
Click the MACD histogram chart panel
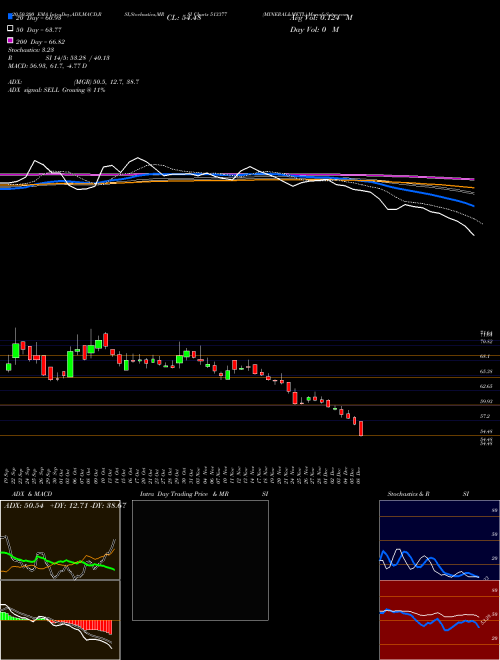pos(60,620)
